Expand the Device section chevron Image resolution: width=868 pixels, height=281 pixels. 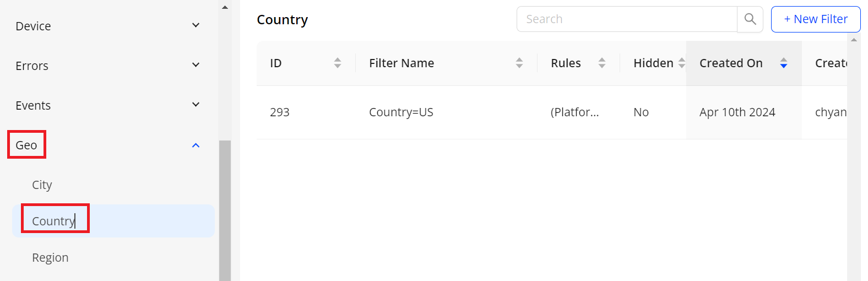click(x=196, y=26)
